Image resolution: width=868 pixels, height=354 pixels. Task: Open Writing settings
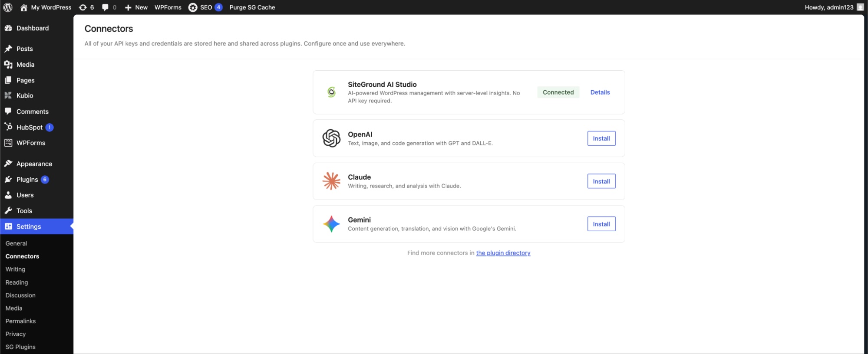point(15,269)
